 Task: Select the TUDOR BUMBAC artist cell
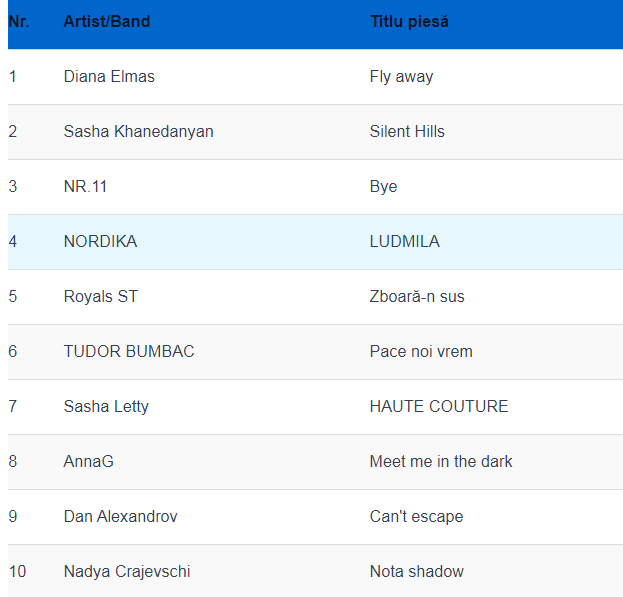pos(129,352)
